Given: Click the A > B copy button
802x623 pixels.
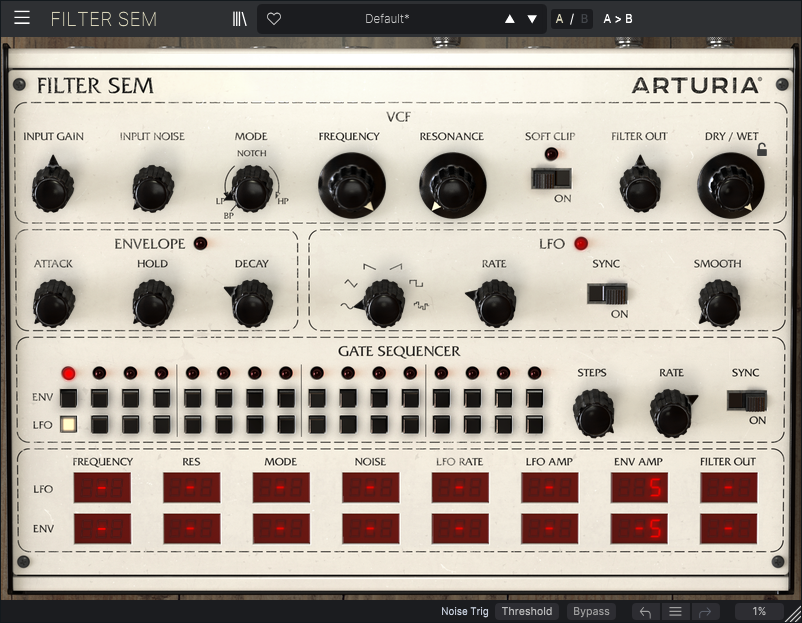Looking at the screenshot, I should point(618,18).
